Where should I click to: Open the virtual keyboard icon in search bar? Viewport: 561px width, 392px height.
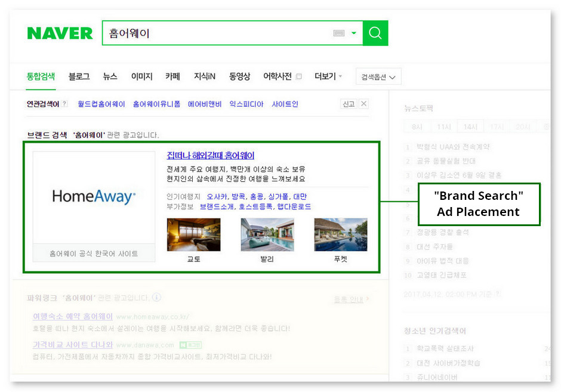[338, 33]
